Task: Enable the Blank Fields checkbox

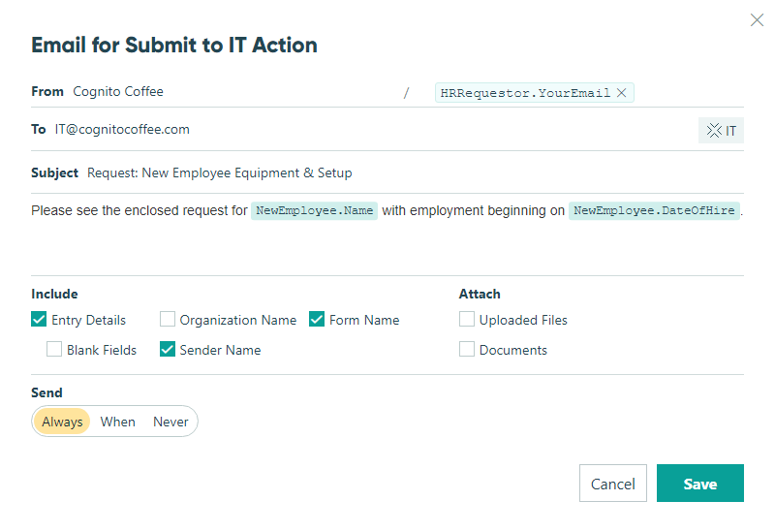Action: point(54,350)
